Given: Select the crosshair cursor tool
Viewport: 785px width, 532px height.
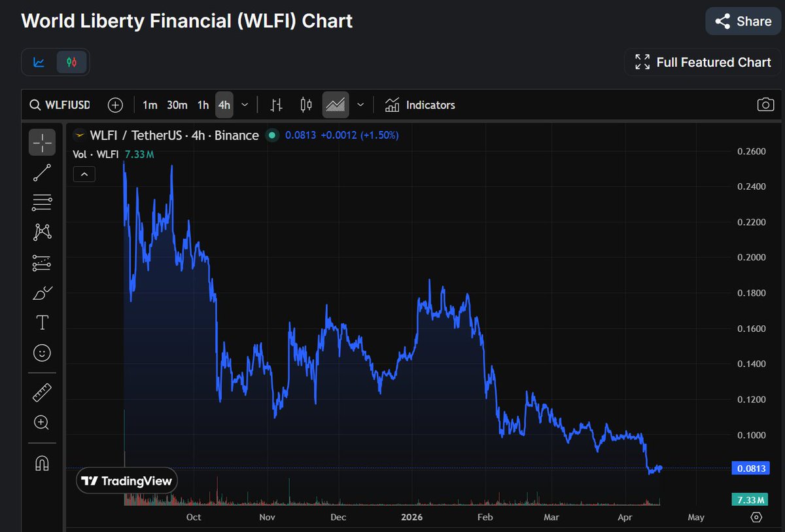Looking at the screenshot, I should click(x=42, y=142).
